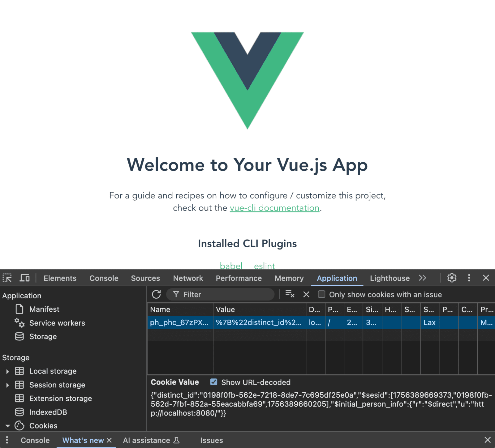495x448 pixels.
Task: Click the Lax SameSite cell
Action: (x=430, y=322)
